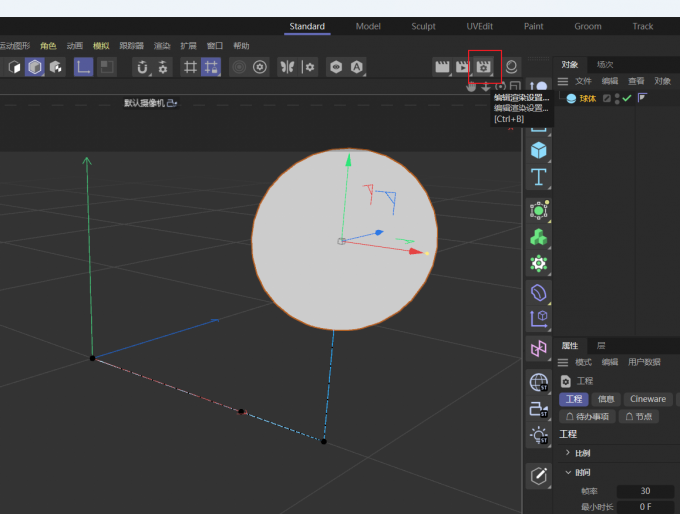Click 球体 layer square toggle
Screen dimensions: 680x514
coord(607,98)
